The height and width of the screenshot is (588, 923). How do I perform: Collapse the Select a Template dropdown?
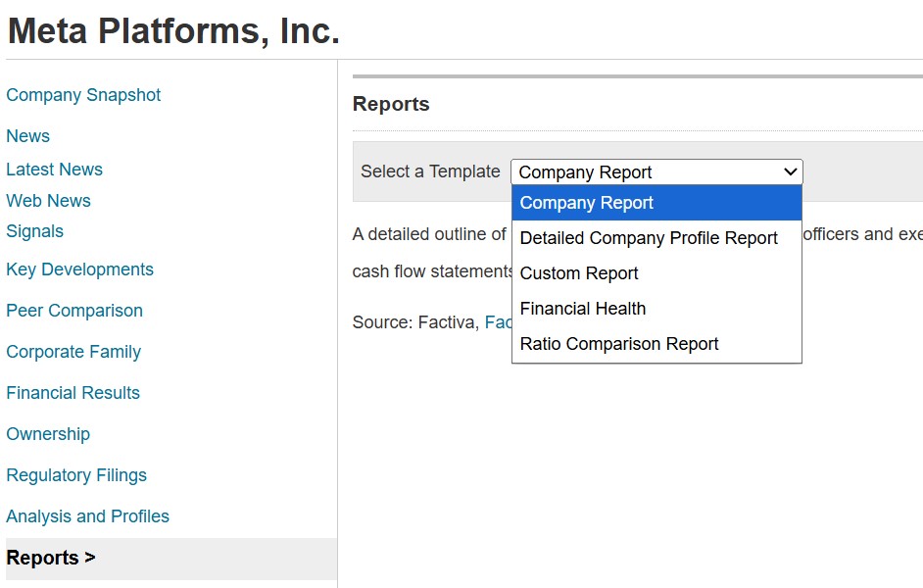pyautogui.click(x=656, y=172)
